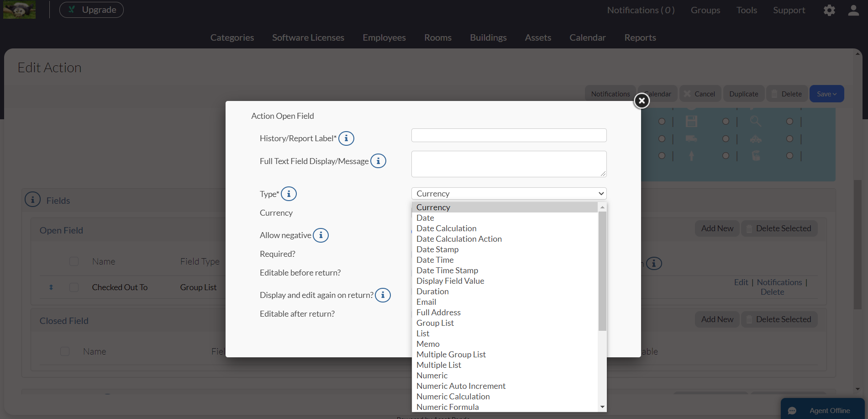Select Date in the Type list
The image size is (868, 419).
point(505,218)
